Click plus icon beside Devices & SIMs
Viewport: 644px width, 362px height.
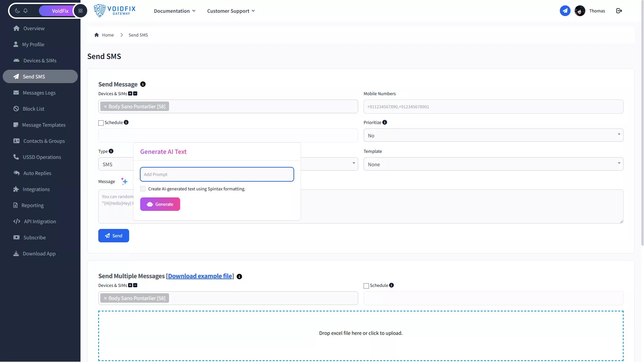point(130,94)
